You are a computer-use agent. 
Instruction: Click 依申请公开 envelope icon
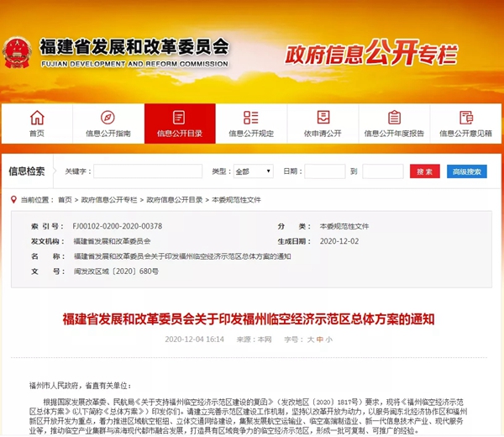[x=323, y=118]
